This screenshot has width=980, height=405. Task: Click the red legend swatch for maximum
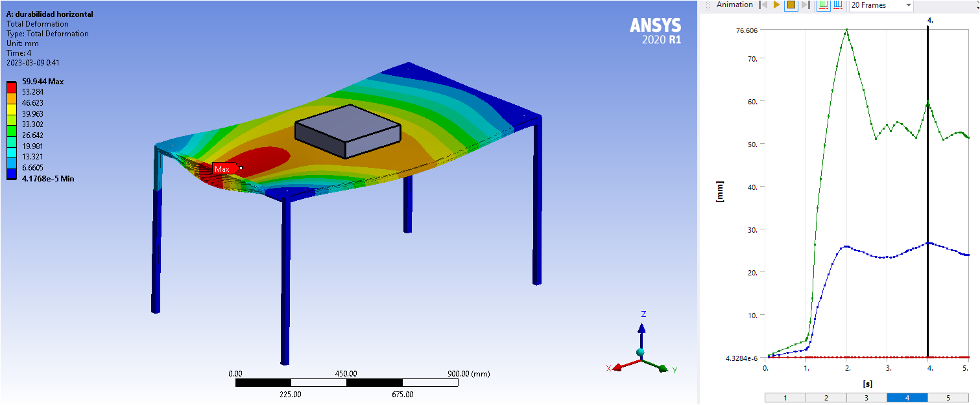click(x=12, y=87)
